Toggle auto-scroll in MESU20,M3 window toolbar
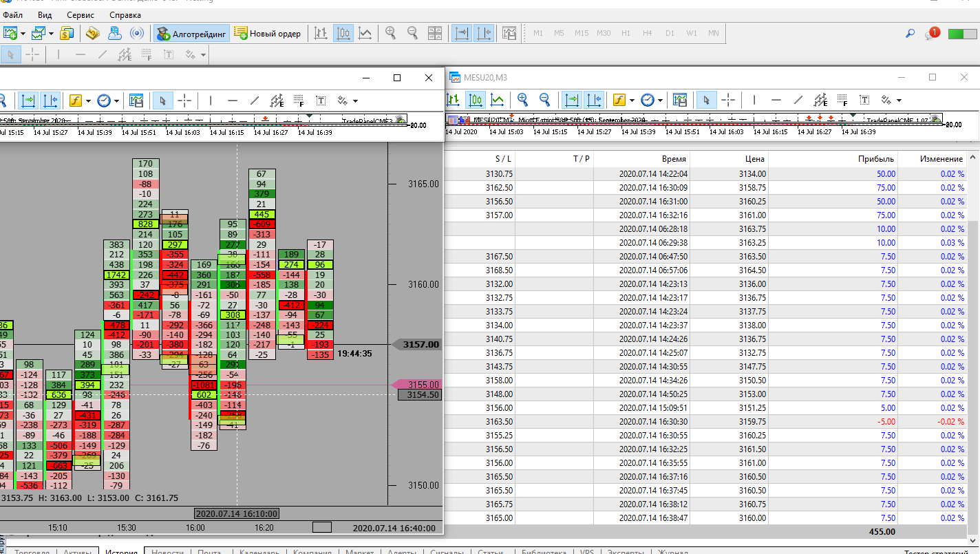980x554 pixels. (x=572, y=100)
